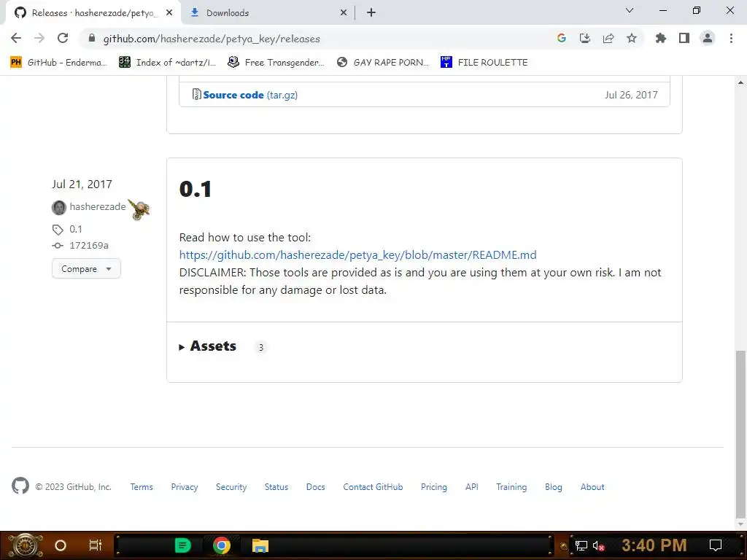Image resolution: width=747 pixels, height=560 pixels.
Task: Open the Chrome profile avatar
Action: [x=708, y=38]
